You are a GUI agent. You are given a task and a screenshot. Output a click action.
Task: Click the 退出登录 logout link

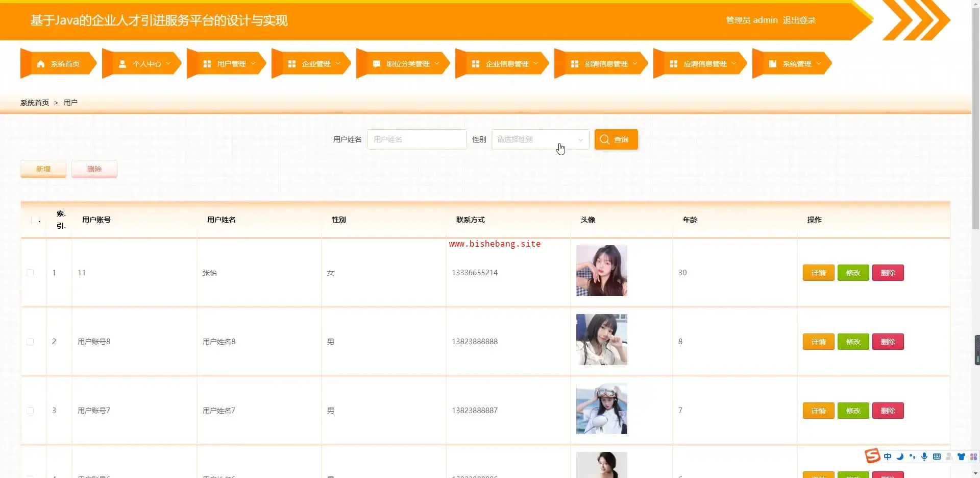point(799,20)
